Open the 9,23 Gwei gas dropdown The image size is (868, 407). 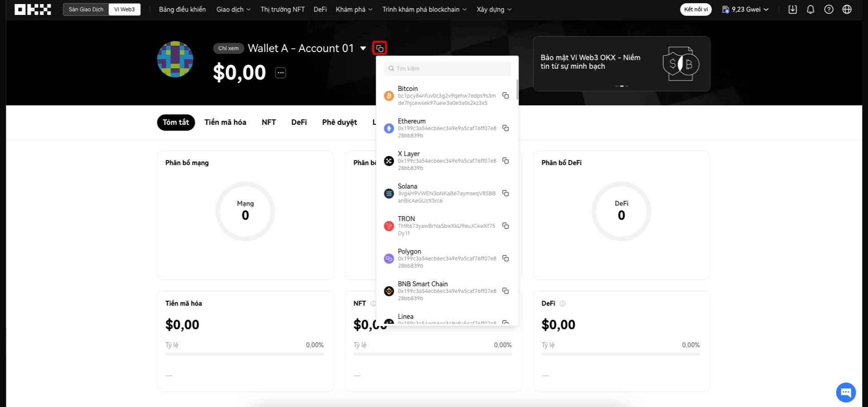745,9
